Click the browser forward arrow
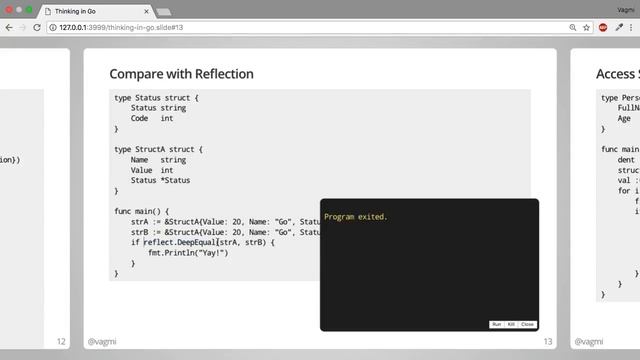 [x=23, y=27]
